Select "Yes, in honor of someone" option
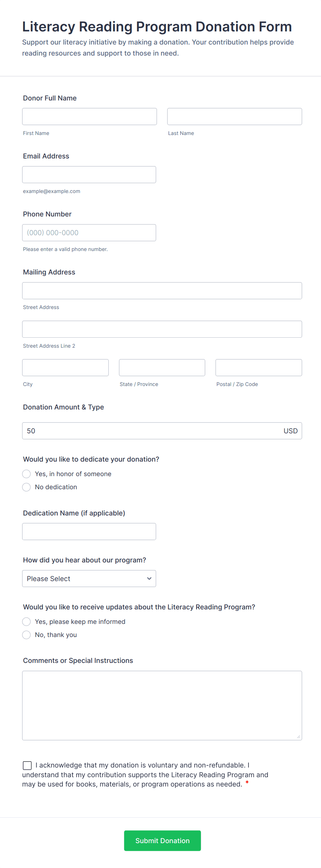 pos(27,474)
